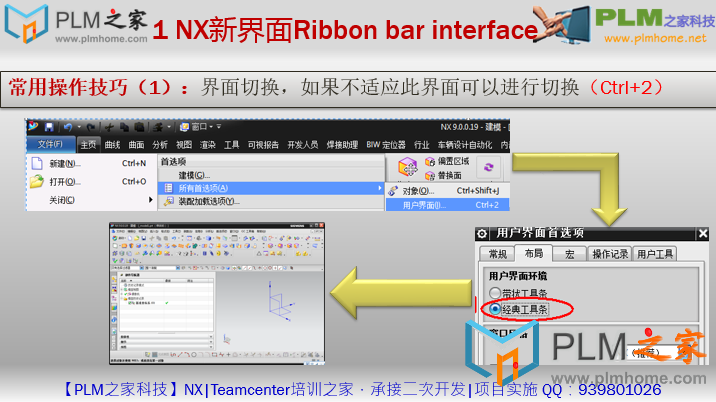Open the 文件(F) file menu
This screenshot has height=402, width=716.
click(50, 144)
